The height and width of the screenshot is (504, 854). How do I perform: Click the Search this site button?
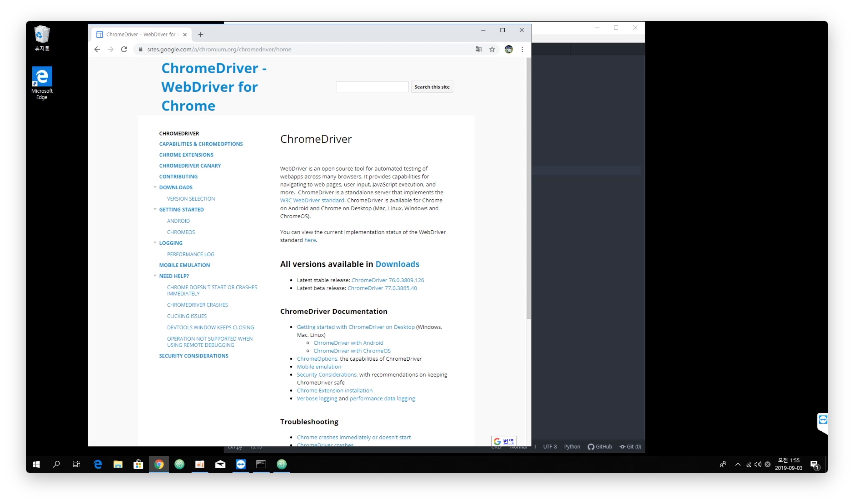click(432, 87)
